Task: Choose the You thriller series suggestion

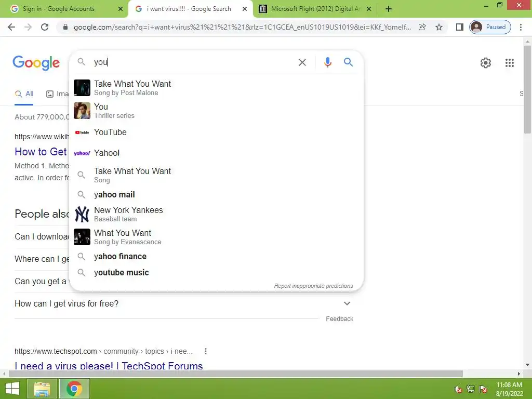Action: [x=217, y=111]
